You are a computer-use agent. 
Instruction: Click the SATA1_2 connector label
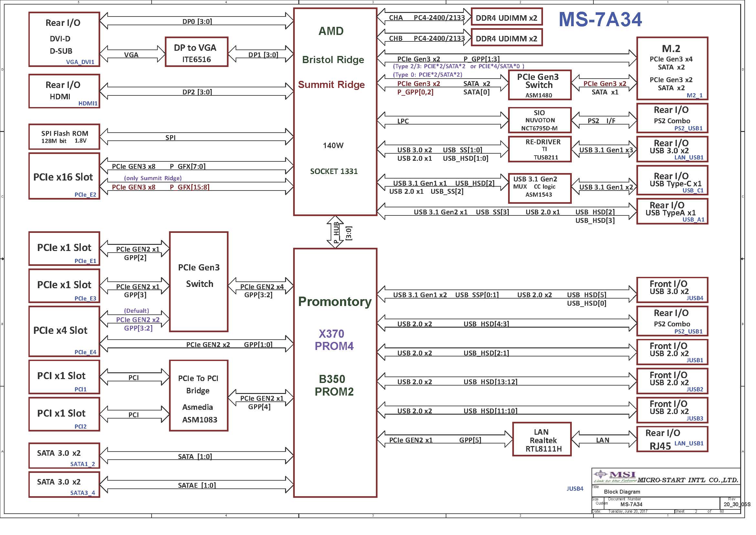pyautogui.click(x=82, y=464)
